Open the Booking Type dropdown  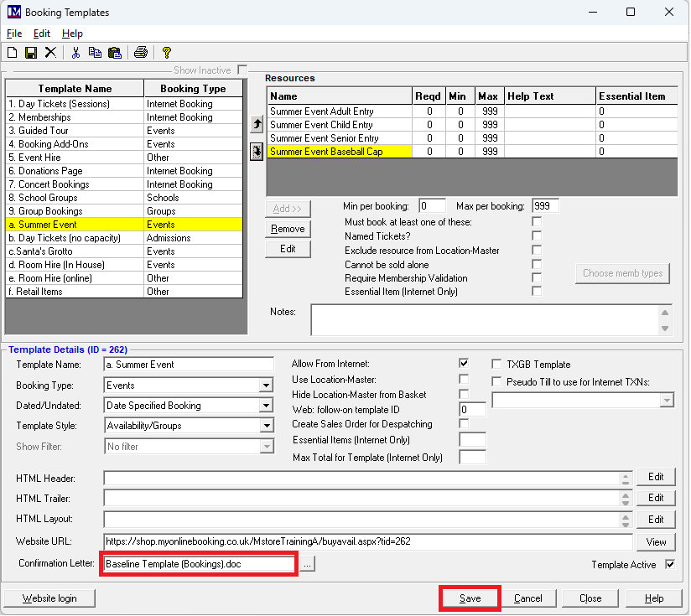pyautogui.click(x=266, y=386)
